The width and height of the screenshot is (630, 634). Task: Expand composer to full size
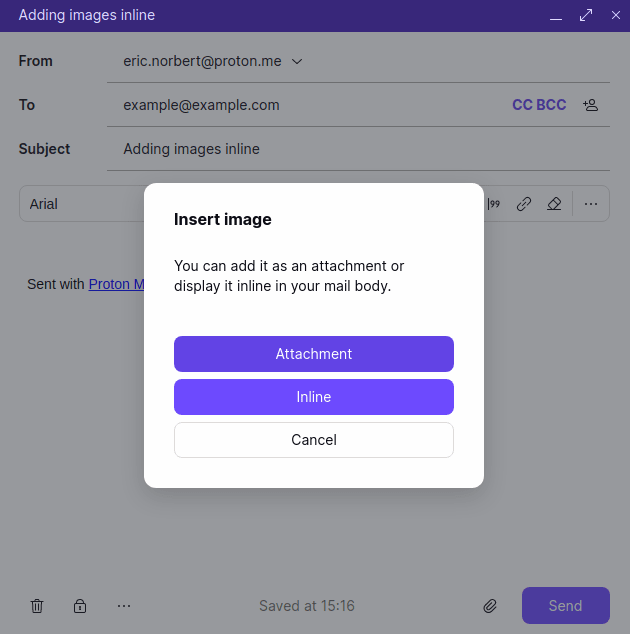(x=586, y=15)
